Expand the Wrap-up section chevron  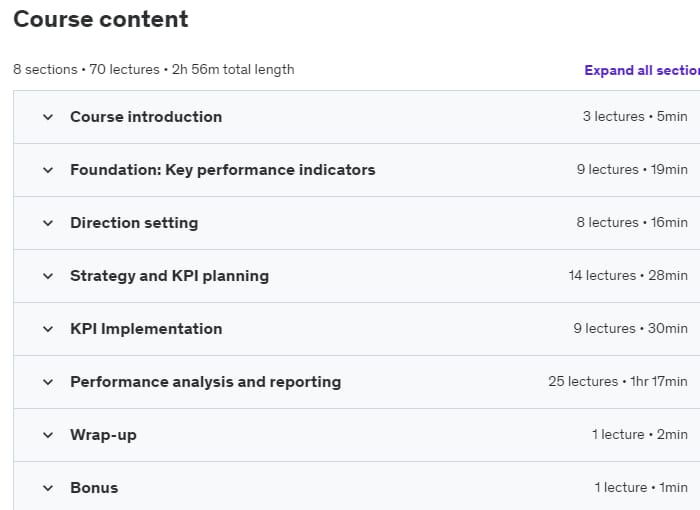click(x=48, y=435)
